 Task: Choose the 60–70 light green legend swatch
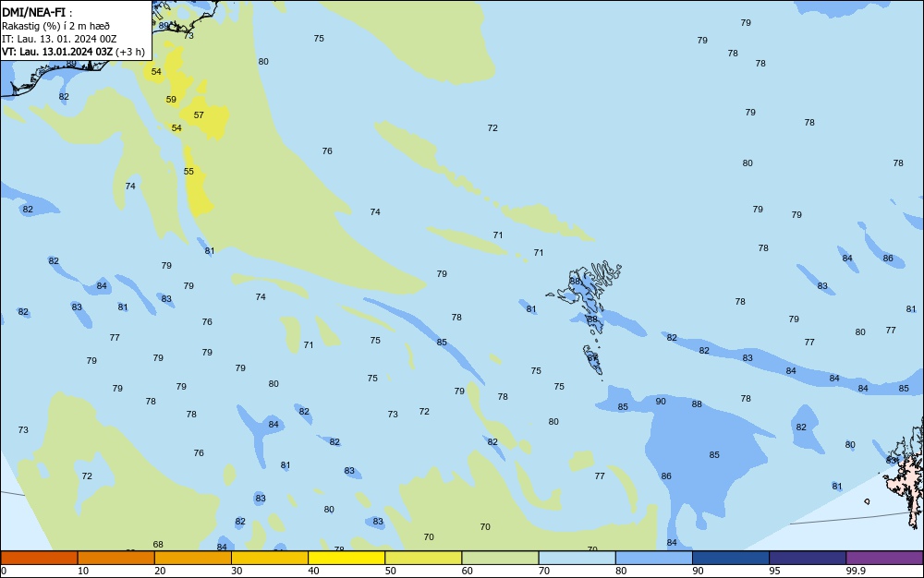click(x=500, y=558)
